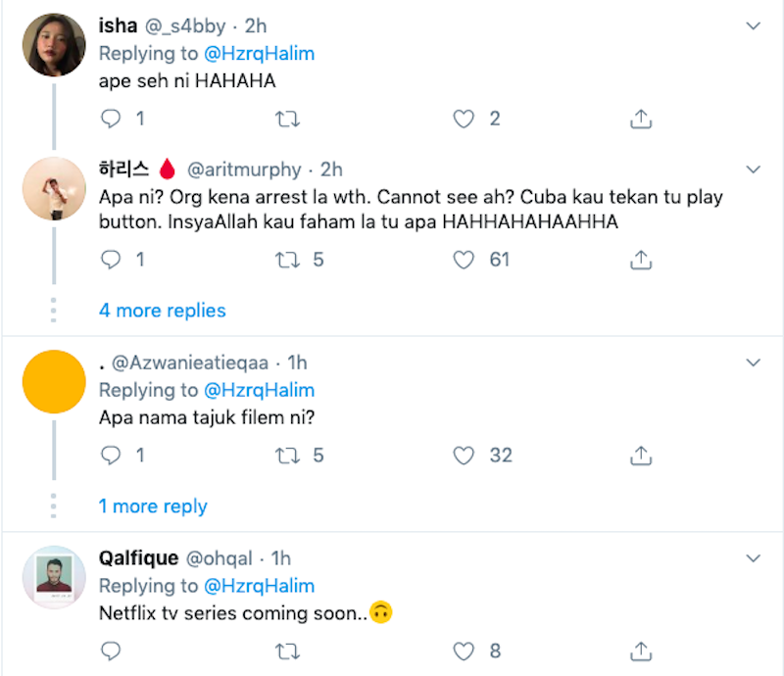
Task: Open Qalfique's profile name link
Action: (x=138, y=558)
